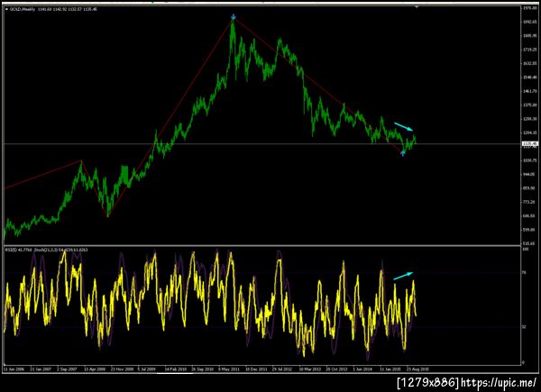541x392 pixels.
Task: Click the 11 Jun 2006 date label
Action: [14, 369]
